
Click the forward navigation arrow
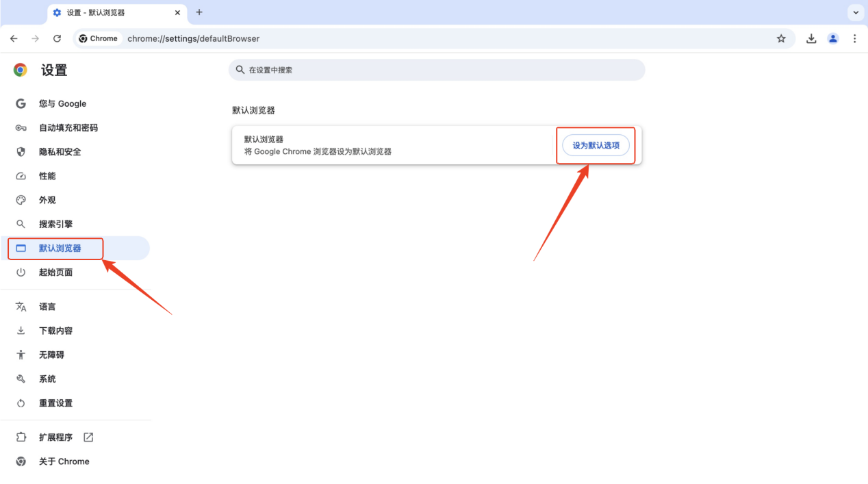(36, 39)
